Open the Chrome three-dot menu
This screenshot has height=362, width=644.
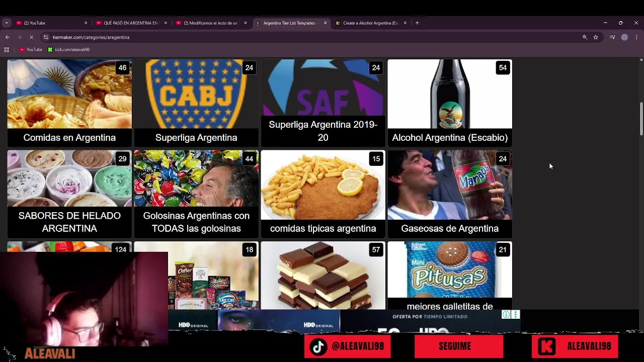[x=636, y=37]
